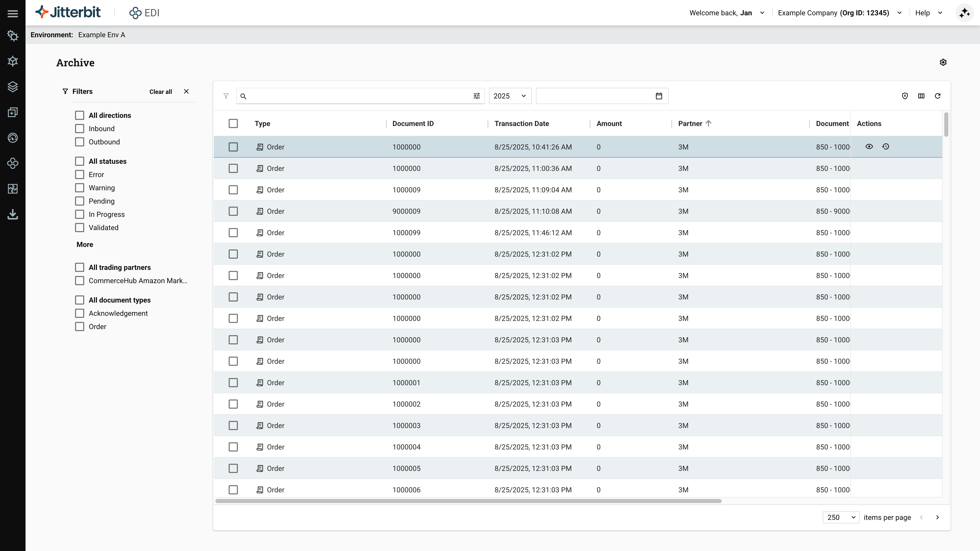Enable the Error status filter

tap(80, 174)
